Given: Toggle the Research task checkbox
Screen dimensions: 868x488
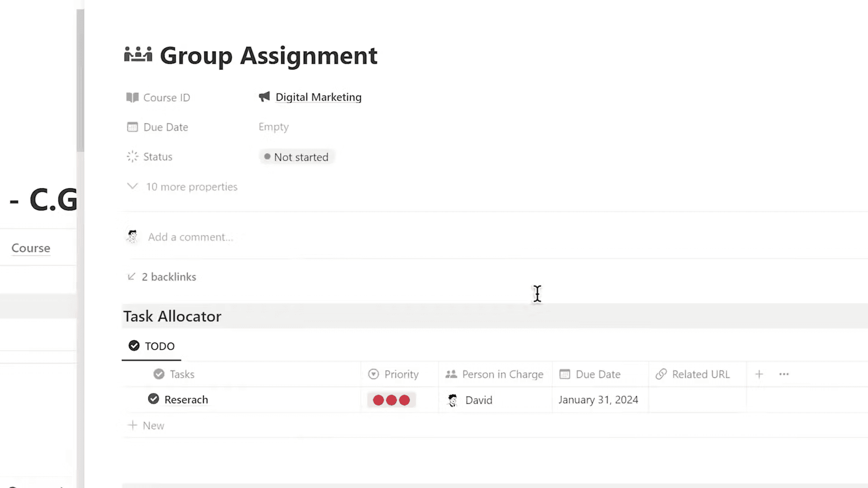Looking at the screenshot, I should [153, 399].
